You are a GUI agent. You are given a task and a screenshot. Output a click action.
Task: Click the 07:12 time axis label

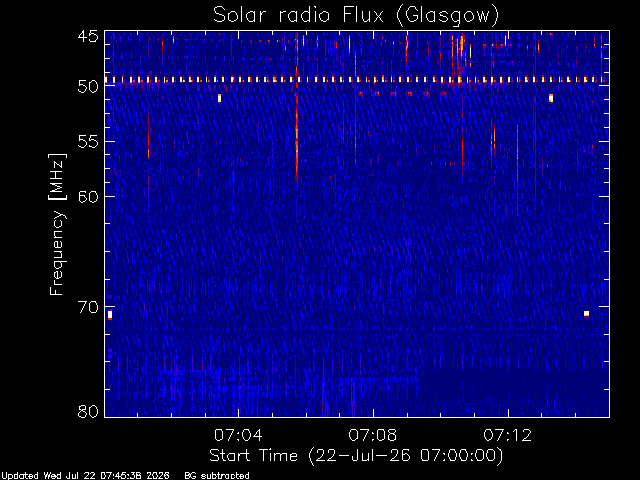click(508, 435)
